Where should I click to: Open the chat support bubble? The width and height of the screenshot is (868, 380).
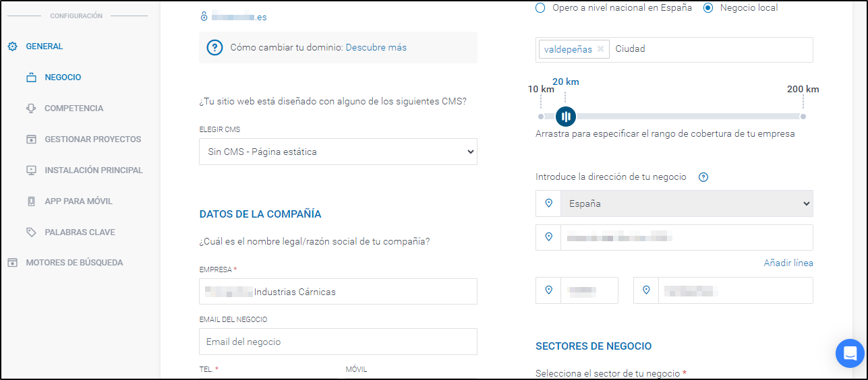pos(849,353)
